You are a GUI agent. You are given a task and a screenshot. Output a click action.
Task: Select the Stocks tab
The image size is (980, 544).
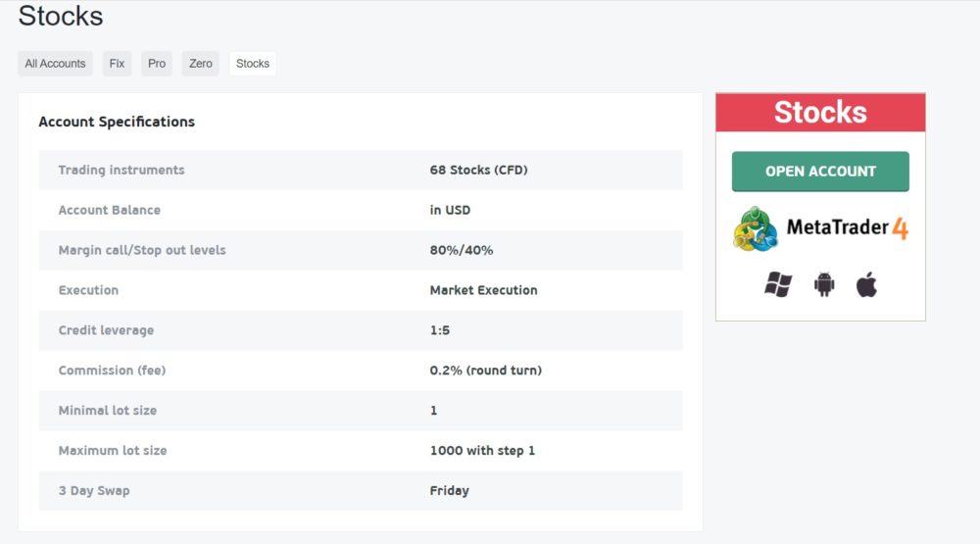coord(253,64)
